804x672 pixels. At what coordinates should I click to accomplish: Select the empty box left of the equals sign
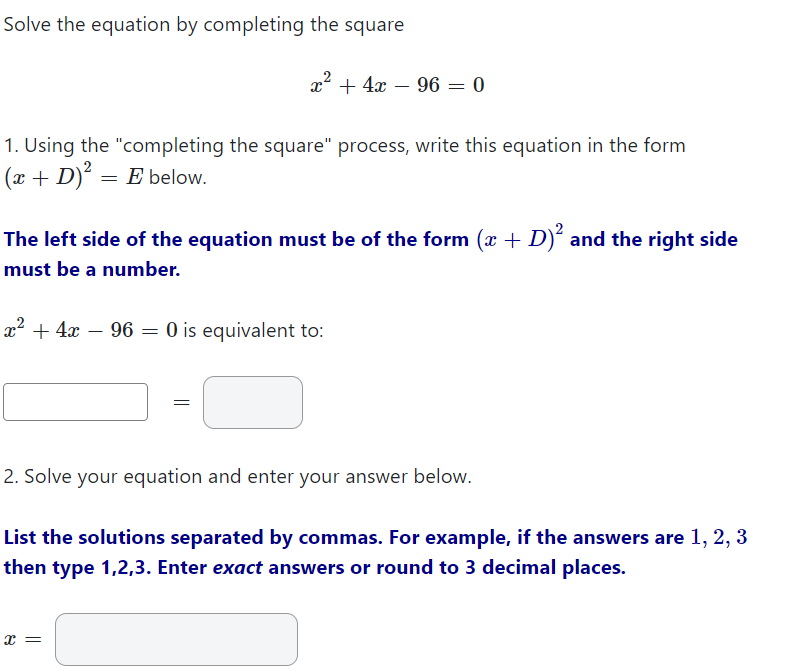75,401
